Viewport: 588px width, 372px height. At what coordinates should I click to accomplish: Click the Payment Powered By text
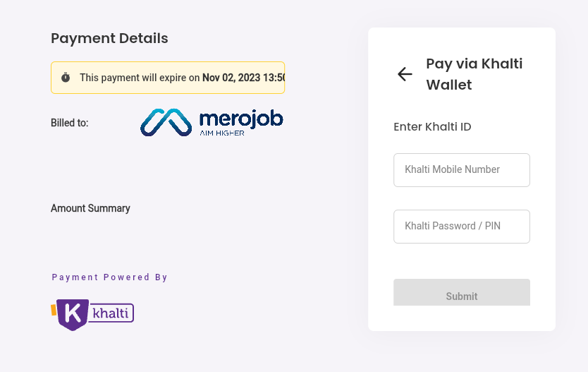(109, 277)
